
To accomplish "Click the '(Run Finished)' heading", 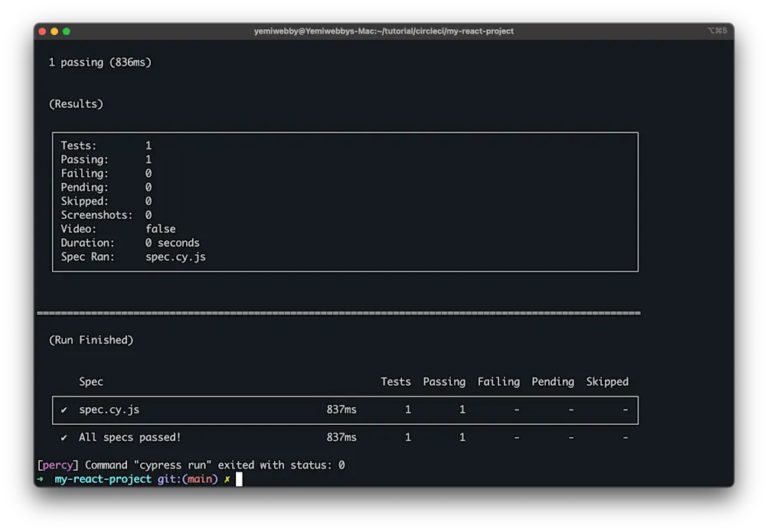I will point(91,340).
